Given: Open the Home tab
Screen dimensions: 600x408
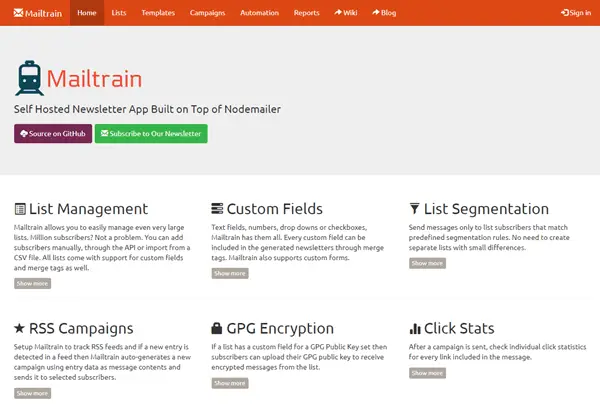Looking at the screenshot, I should pyautogui.click(x=87, y=13).
